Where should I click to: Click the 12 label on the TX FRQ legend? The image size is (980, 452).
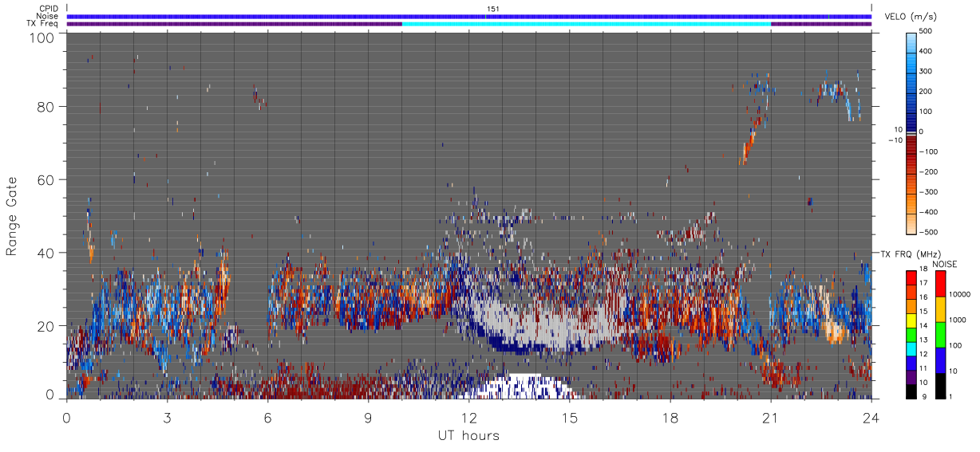(x=924, y=355)
